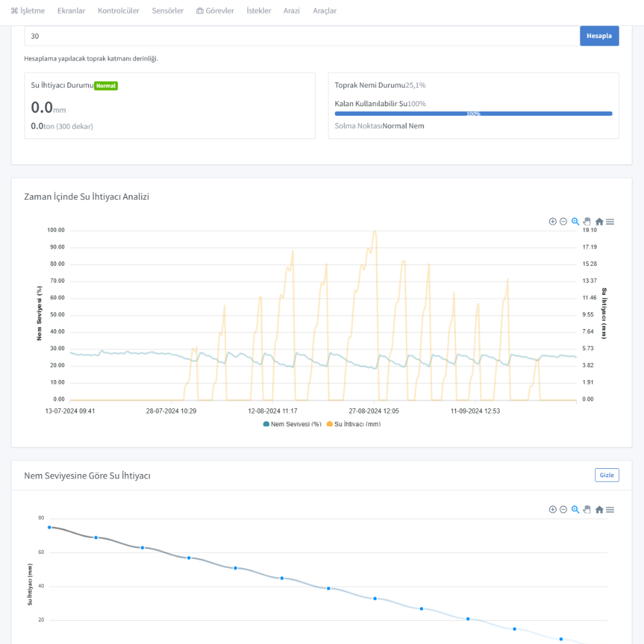
Task: Open the Sensörler menu item
Action: [x=167, y=11]
